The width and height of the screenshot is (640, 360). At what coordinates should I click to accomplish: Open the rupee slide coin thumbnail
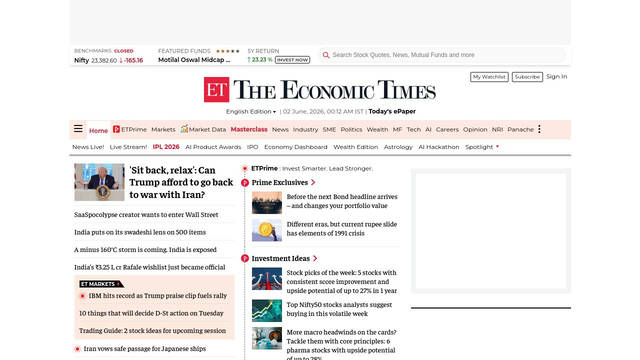click(x=267, y=230)
